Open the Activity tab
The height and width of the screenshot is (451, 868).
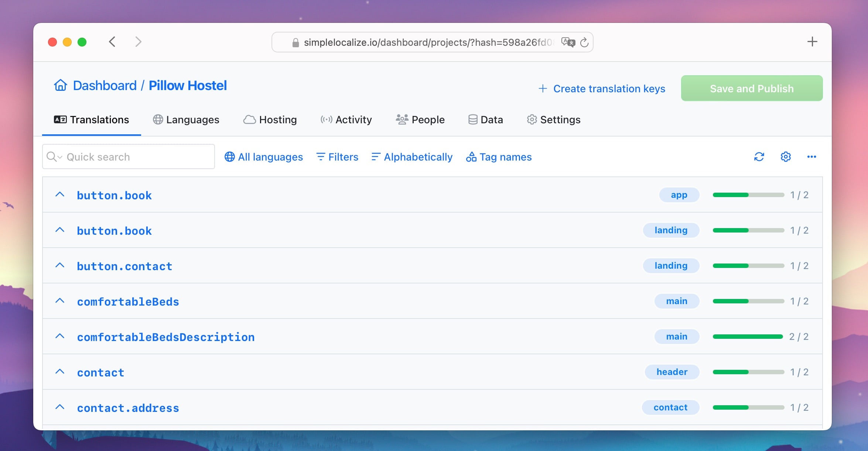coord(346,120)
